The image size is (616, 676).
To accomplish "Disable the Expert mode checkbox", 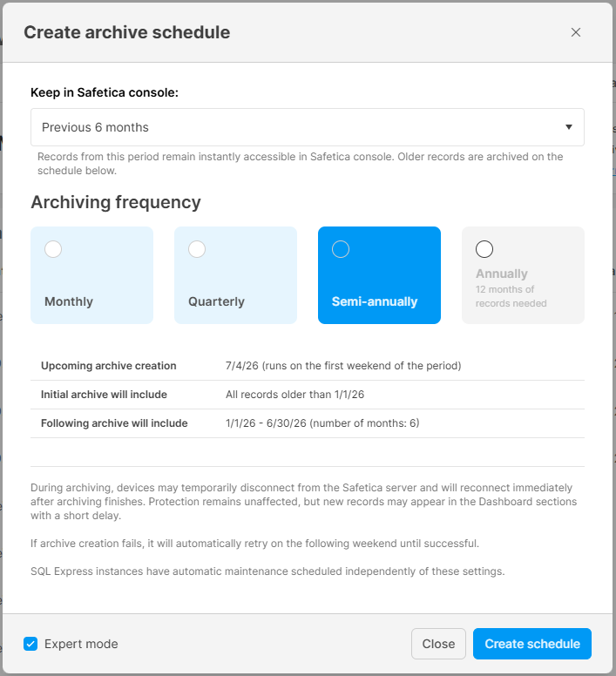I will [30, 644].
